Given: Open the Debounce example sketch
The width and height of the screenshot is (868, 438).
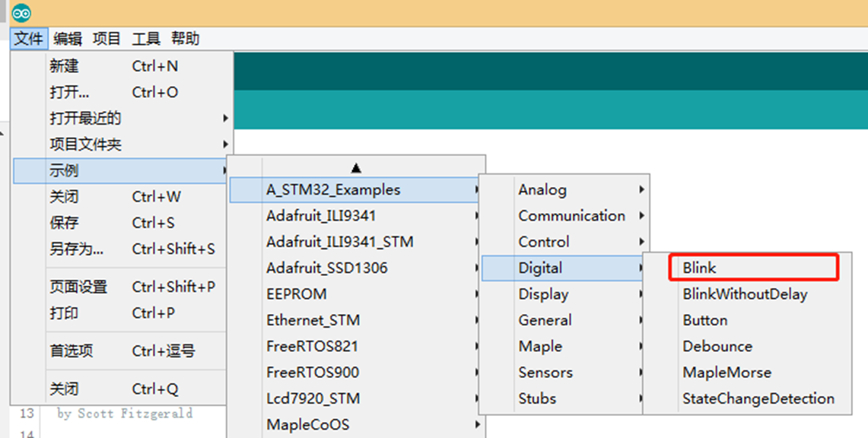Looking at the screenshot, I should (x=747, y=346).
